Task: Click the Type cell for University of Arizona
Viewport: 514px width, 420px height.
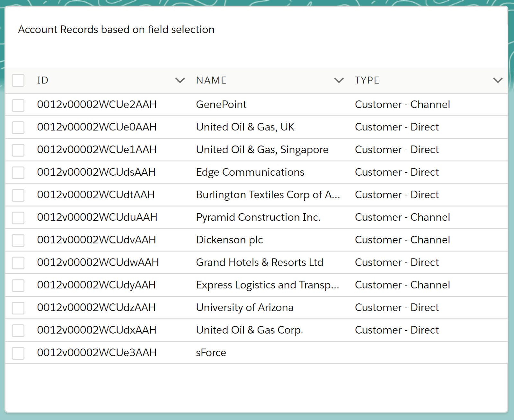Action: click(397, 308)
